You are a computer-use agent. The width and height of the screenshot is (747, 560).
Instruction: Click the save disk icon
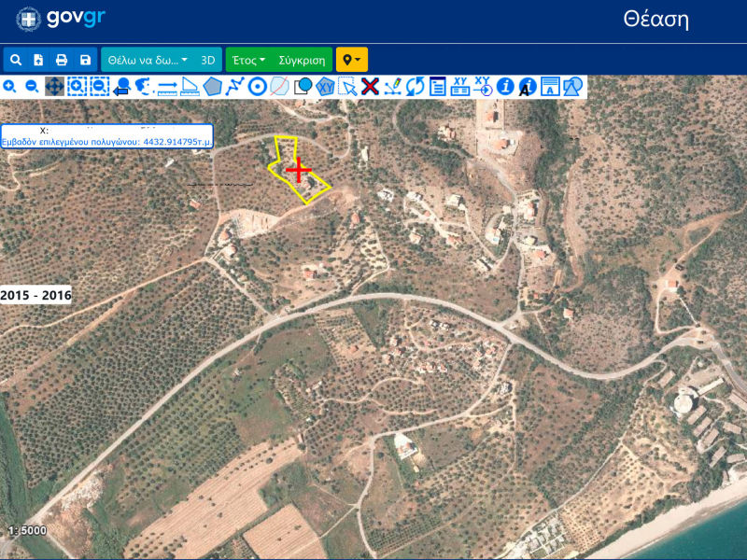point(85,60)
